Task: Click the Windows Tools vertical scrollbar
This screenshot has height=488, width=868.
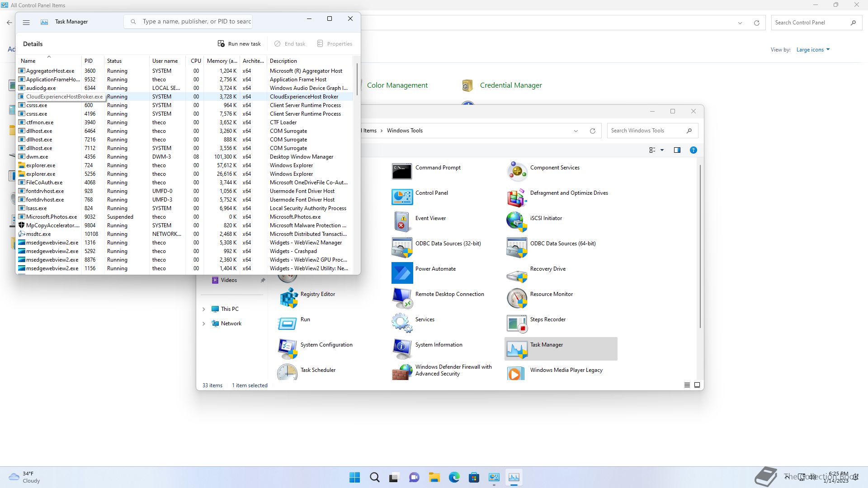Action: coord(700,246)
